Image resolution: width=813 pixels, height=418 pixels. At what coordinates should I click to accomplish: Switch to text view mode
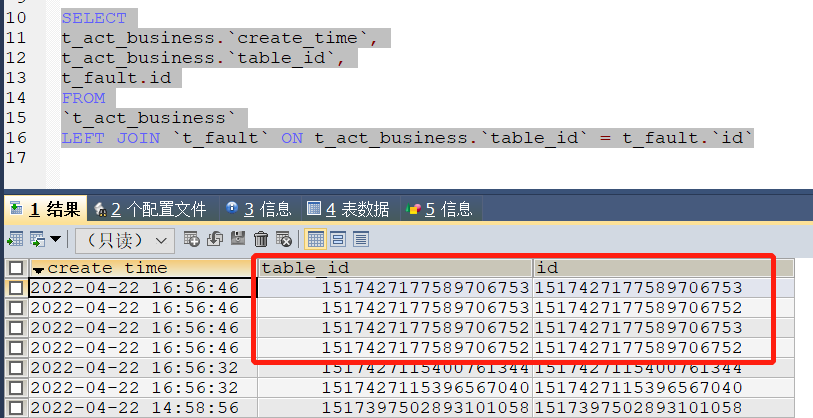361,239
